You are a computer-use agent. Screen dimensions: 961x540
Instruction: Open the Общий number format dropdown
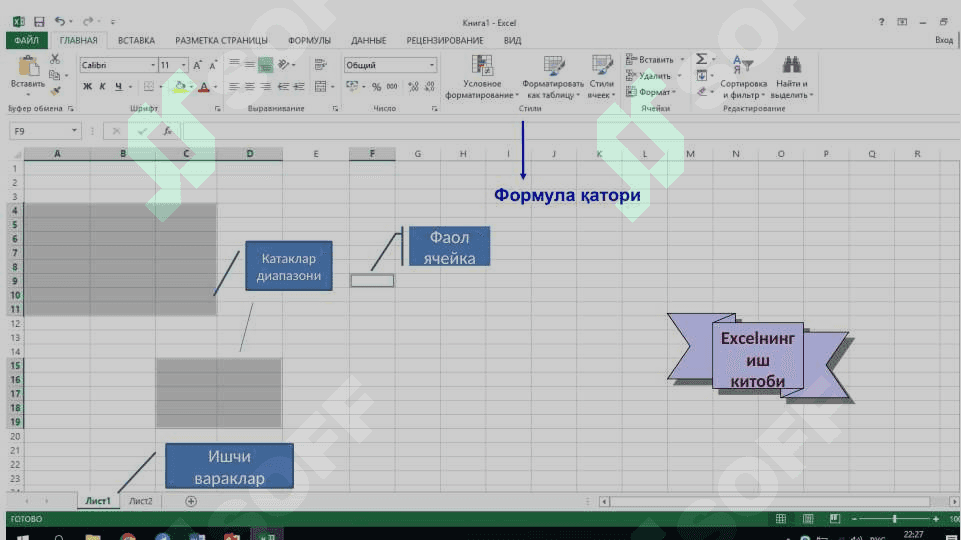431,65
